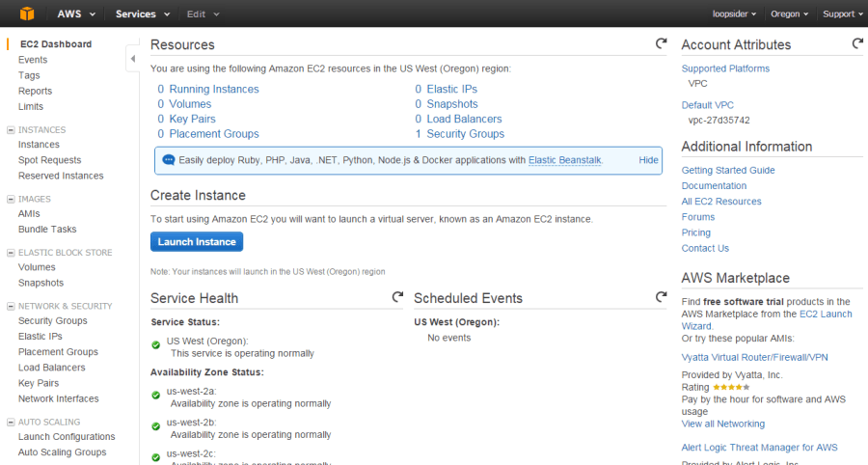Image resolution: width=868 pixels, height=465 pixels.
Task: Collapse the ELASTIC BLOCK STORE section
Action: click(x=11, y=253)
